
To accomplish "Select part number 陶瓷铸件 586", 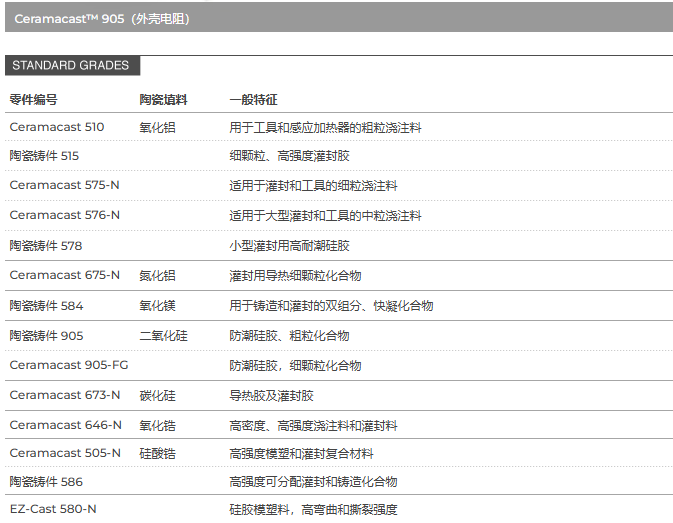I will tap(46, 482).
